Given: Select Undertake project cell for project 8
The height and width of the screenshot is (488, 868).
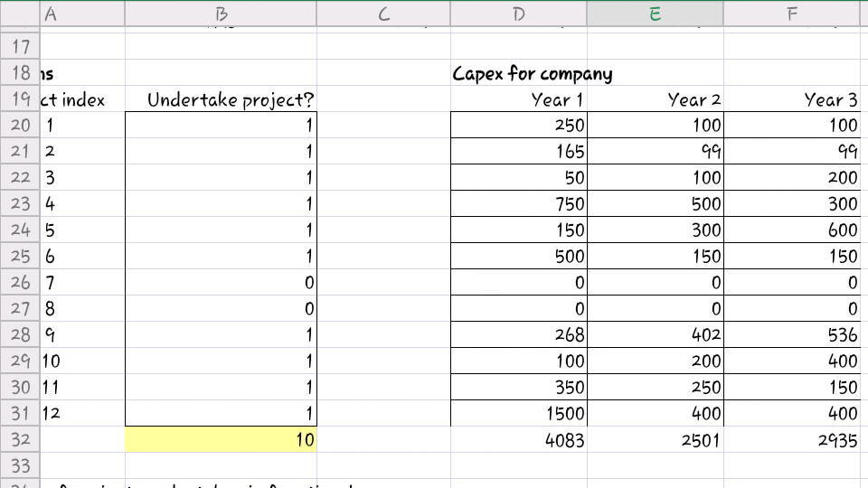Looking at the screenshot, I should tap(221, 309).
